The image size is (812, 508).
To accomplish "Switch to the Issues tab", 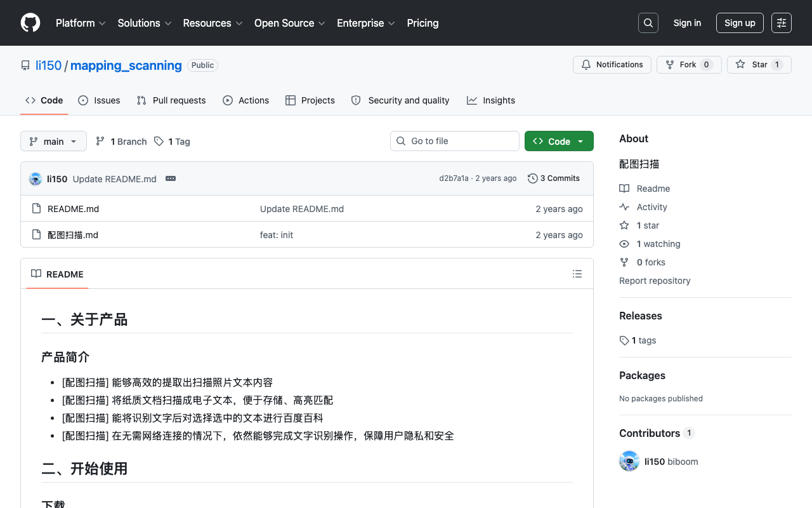I will (x=99, y=100).
